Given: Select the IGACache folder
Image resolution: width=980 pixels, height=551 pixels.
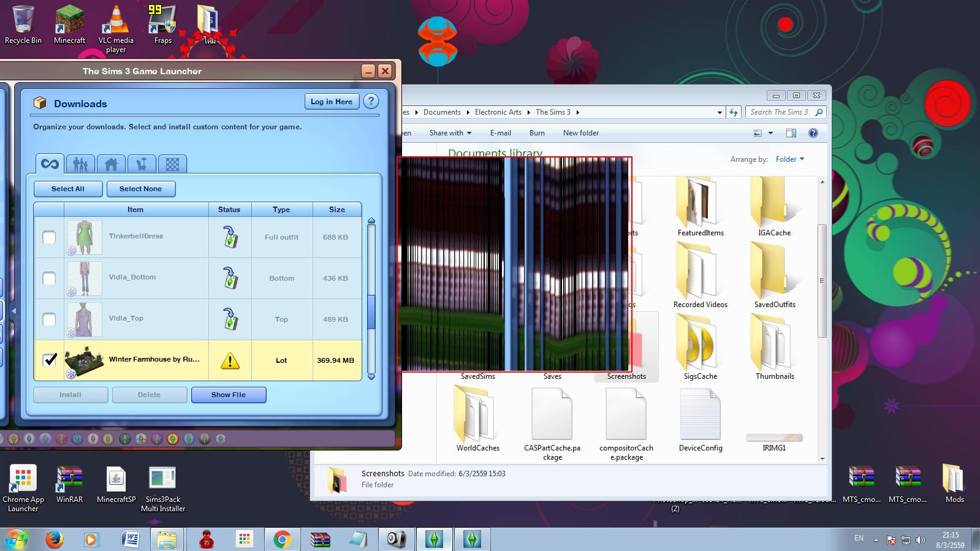Looking at the screenshot, I should pyautogui.click(x=774, y=207).
